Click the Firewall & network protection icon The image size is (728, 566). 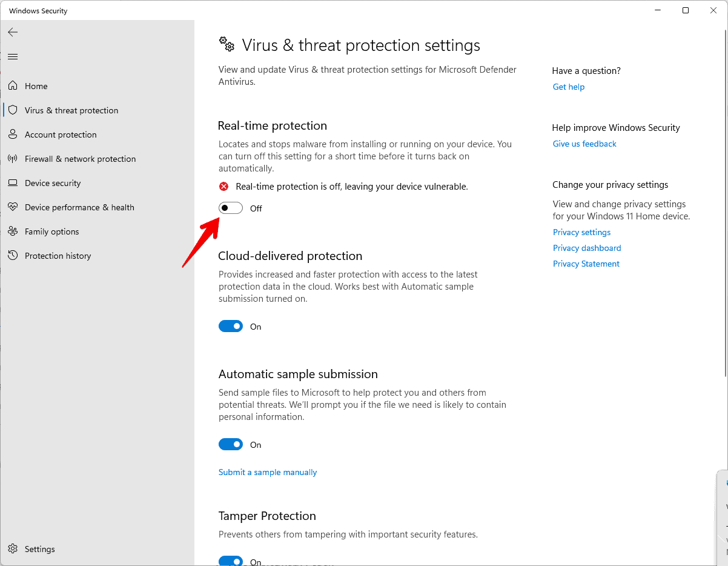tap(13, 158)
